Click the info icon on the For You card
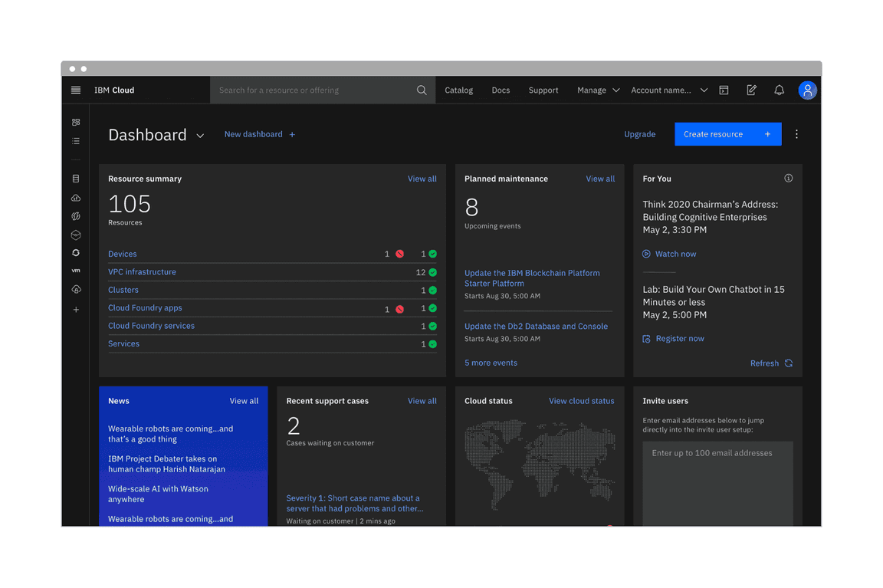This screenshot has height=588, width=883. point(788,178)
